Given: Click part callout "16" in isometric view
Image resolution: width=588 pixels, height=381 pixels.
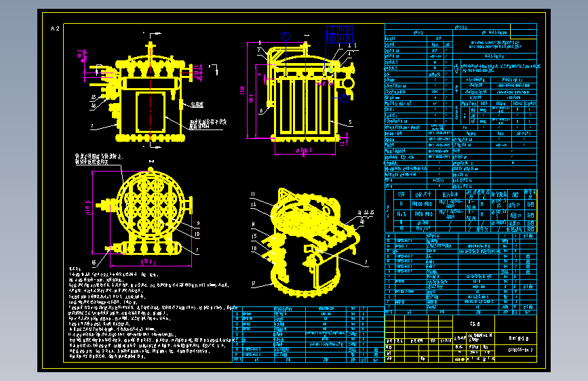Looking at the screenshot, I should coord(254,248).
